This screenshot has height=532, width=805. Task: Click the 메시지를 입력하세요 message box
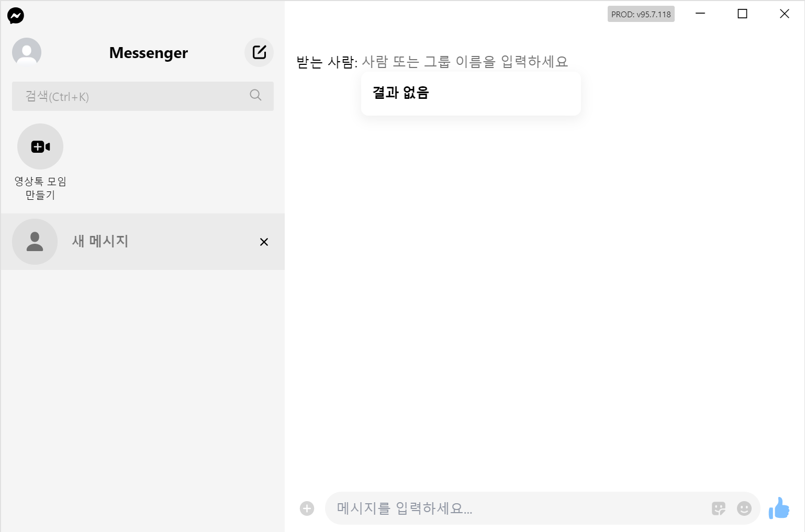(523, 508)
